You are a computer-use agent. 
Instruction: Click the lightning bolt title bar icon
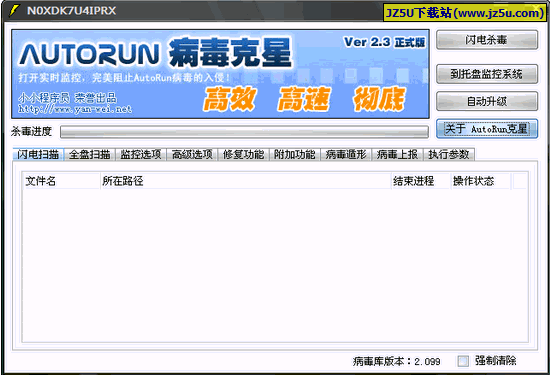click(14, 11)
